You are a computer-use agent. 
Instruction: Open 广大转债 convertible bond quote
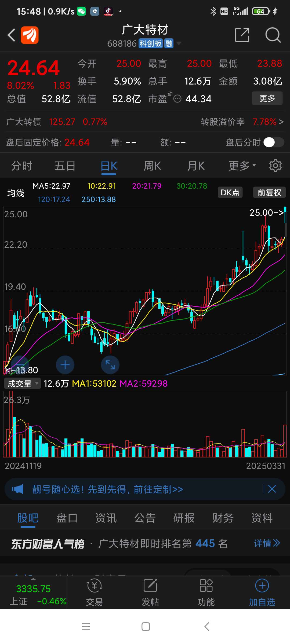57,122
